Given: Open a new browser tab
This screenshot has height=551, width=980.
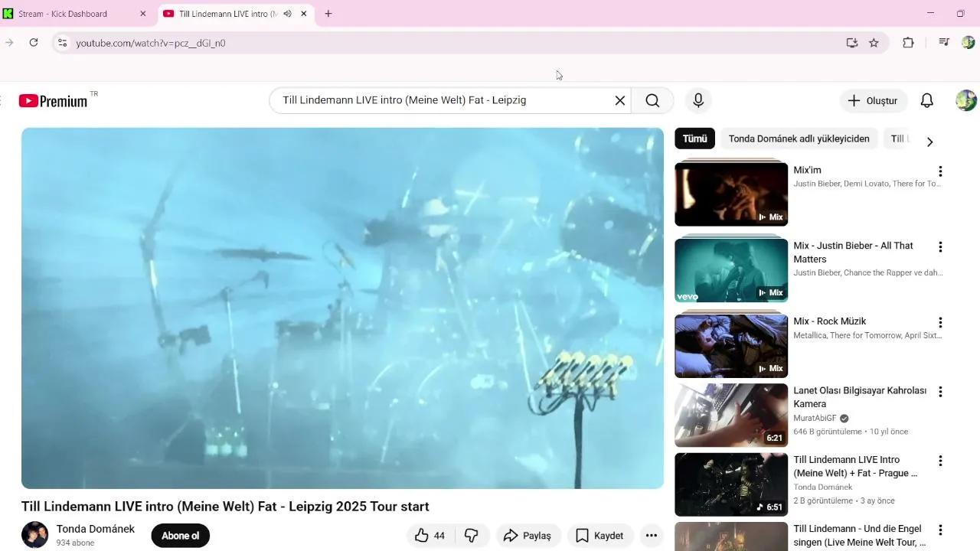Looking at the screenshot, I should [x=328, y=14].
